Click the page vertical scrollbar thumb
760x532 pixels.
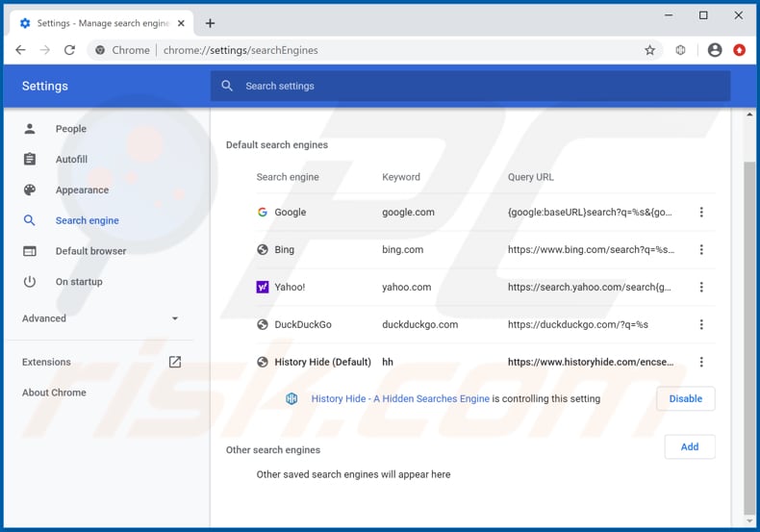click(749, 339)
